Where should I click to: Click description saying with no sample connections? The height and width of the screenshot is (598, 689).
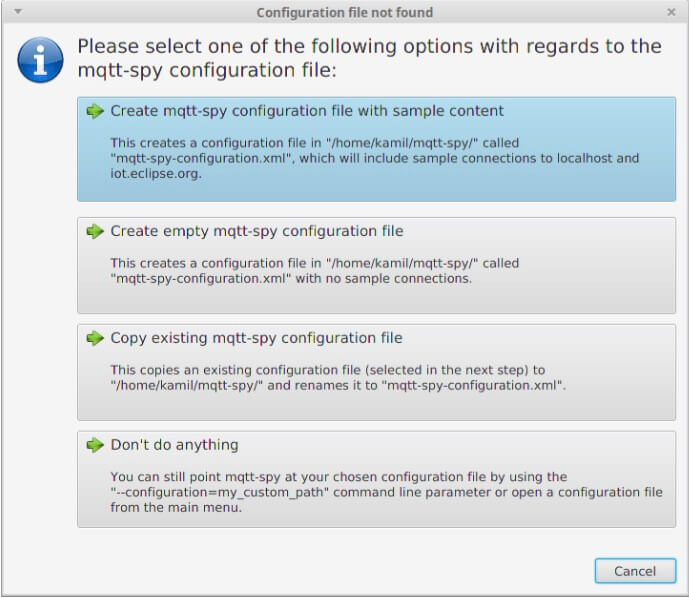(315, 271)
